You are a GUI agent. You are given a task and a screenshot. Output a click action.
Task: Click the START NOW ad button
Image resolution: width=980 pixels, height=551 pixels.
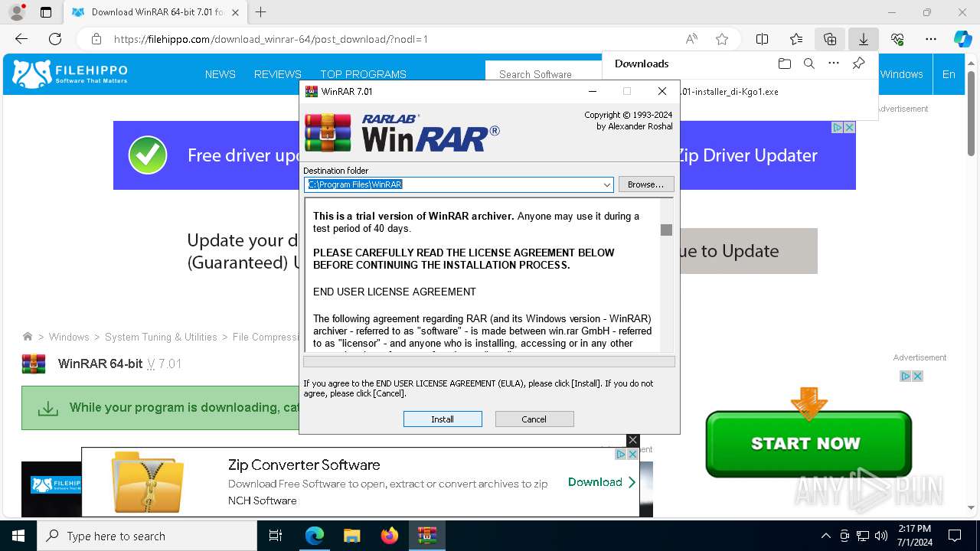tap(808, 443)
